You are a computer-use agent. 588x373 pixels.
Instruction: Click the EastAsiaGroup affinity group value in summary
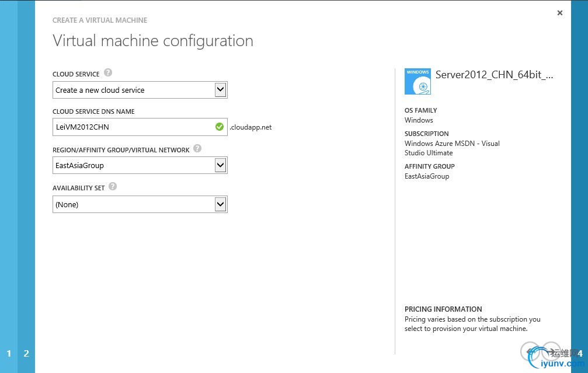[x=427, y=176]
